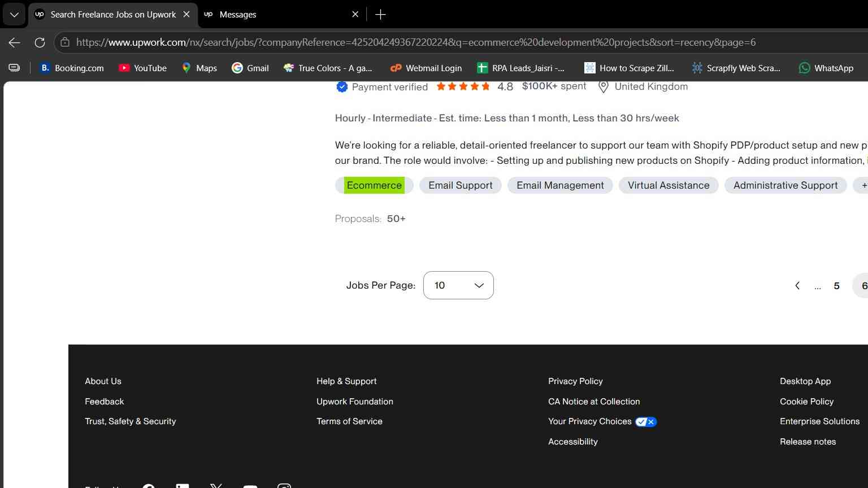Go to previous results page arrow

797,286
